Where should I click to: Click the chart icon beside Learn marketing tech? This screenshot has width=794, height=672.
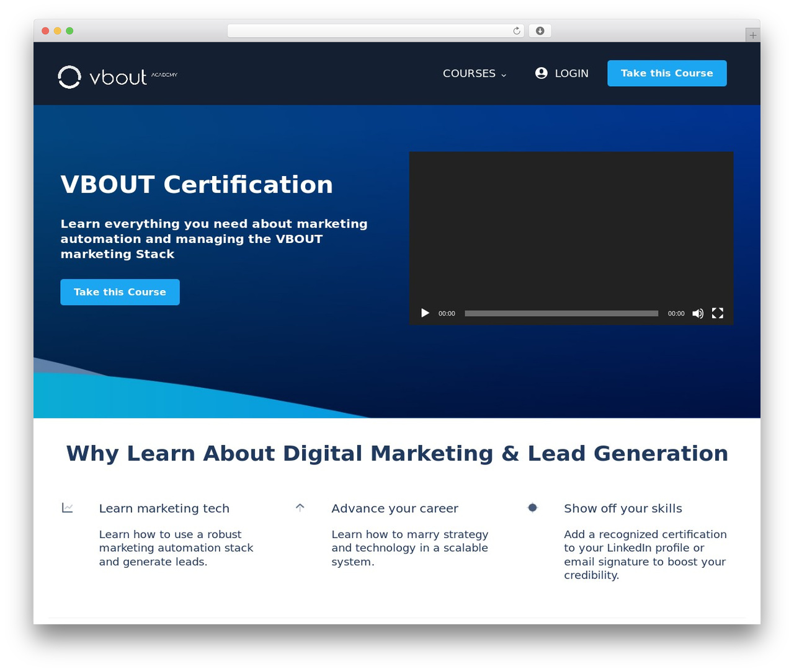click(68, 508)
